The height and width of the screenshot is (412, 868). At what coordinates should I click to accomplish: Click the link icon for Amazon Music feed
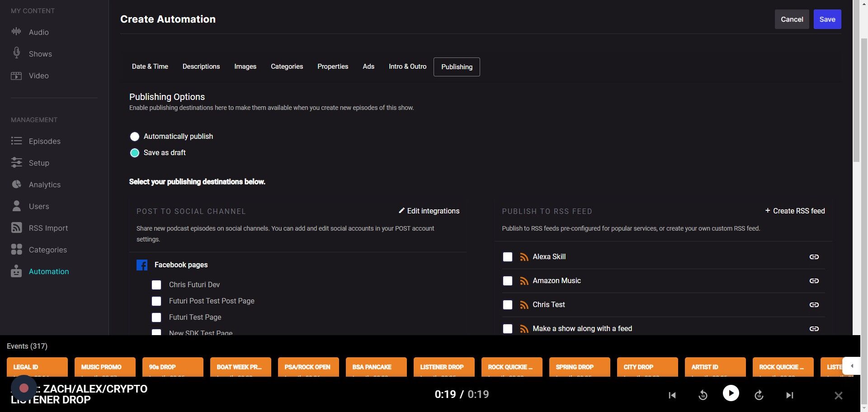[x=814, y=281]
